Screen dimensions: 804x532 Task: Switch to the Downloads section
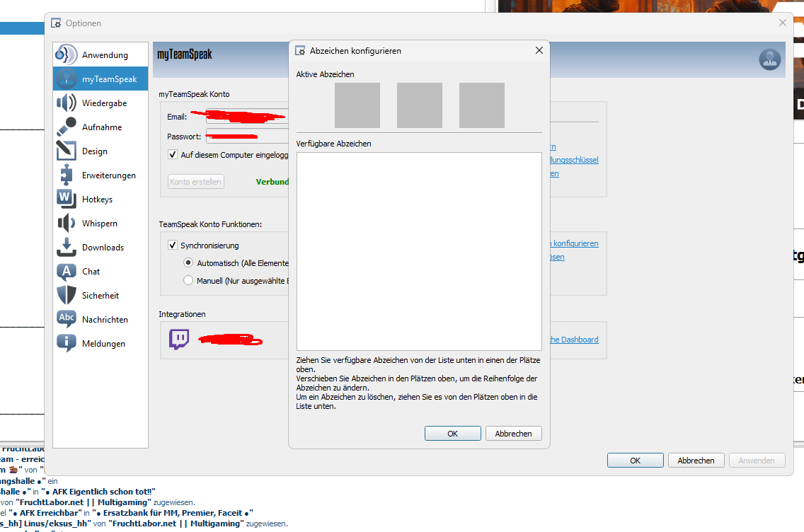[102, 248]
